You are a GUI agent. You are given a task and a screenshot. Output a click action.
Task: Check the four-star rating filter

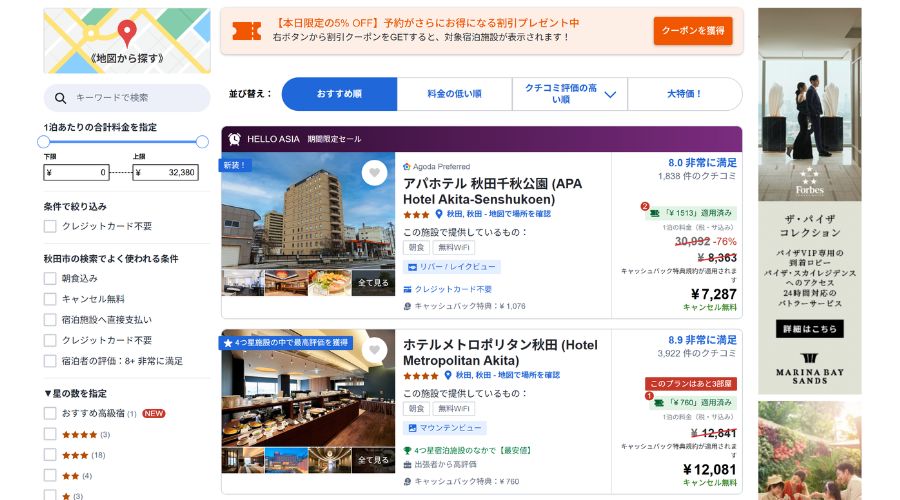coord(50,435)
